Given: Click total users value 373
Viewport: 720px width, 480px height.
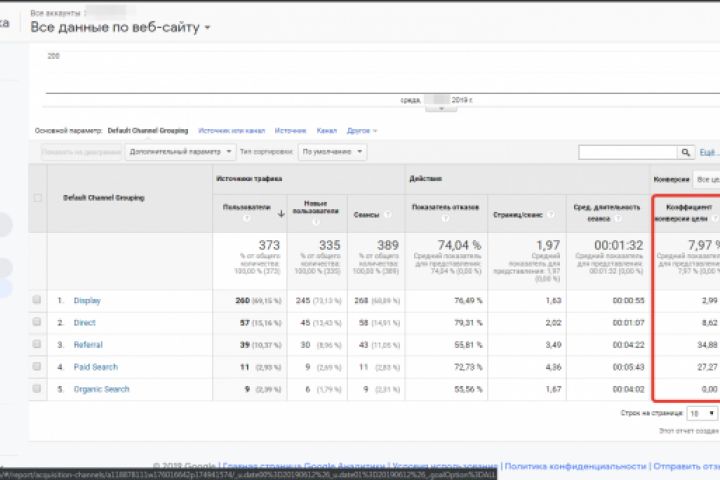Looking at the screenshot, I should (269, 245).
